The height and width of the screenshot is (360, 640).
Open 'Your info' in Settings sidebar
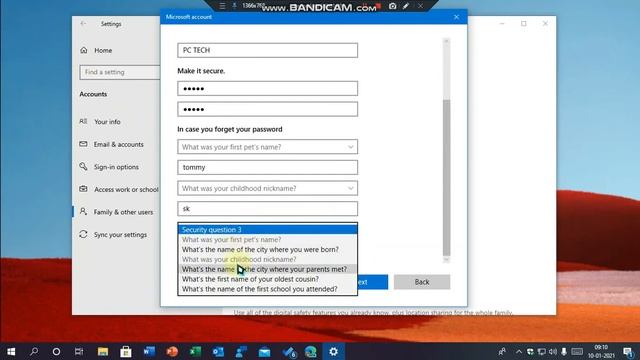[107, 122]
